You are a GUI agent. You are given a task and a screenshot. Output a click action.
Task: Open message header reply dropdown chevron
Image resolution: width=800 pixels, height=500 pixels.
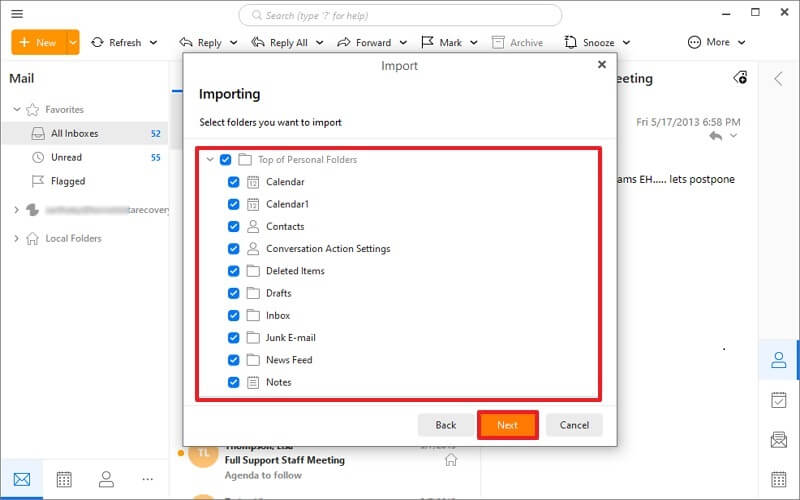(733, 136)
